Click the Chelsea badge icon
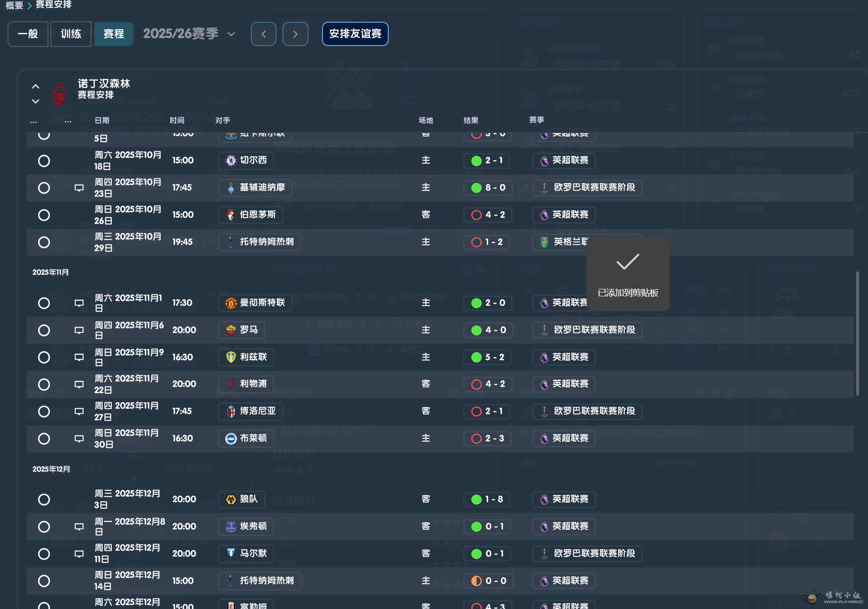Screen dimensions: 868x609 point(230,161)
